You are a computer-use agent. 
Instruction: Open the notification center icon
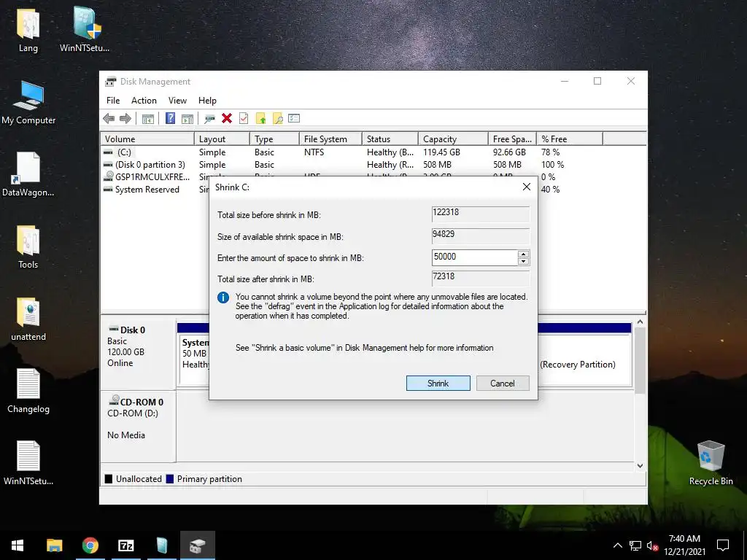723,545
